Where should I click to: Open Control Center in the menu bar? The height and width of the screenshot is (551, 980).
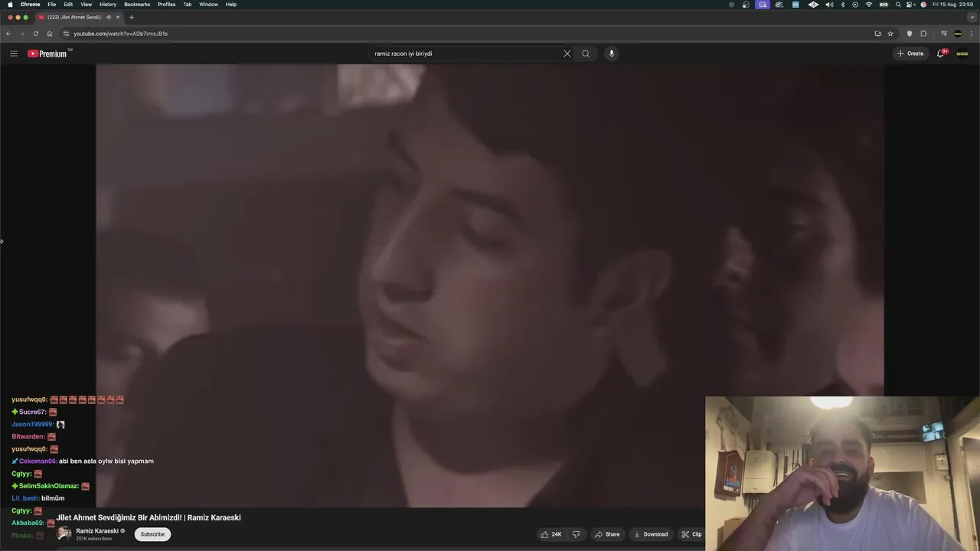pyautogui.click(x=910, y=5)
